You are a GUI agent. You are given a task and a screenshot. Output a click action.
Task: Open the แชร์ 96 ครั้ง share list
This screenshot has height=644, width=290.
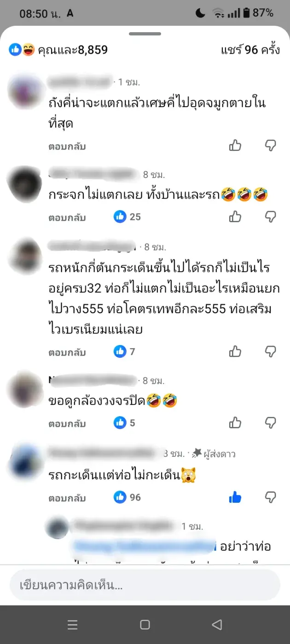click(250, 50)
